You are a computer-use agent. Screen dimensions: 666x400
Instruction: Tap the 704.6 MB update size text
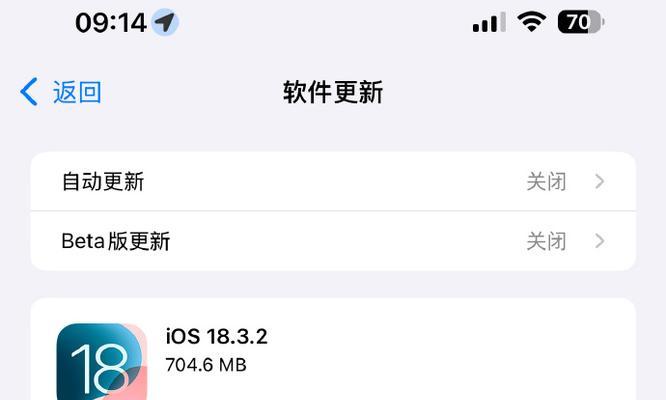click(206, 365)
